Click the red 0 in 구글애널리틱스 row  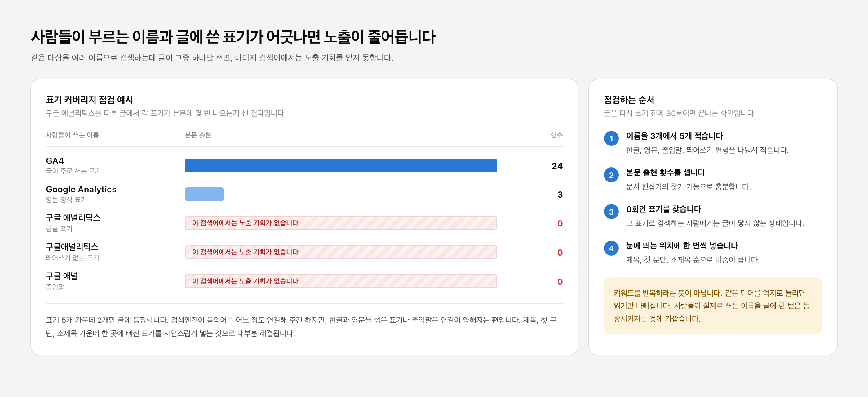click(560, 252)
